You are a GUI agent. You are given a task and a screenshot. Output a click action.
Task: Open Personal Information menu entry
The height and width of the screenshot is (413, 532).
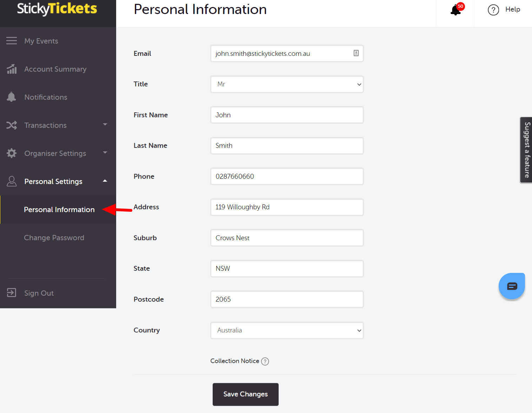[59, 210]
